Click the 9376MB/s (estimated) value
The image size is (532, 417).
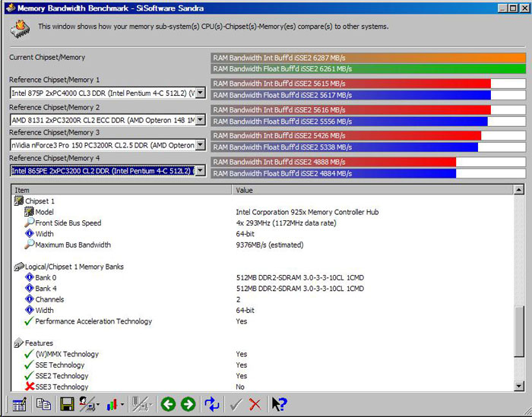click(270, 245)
